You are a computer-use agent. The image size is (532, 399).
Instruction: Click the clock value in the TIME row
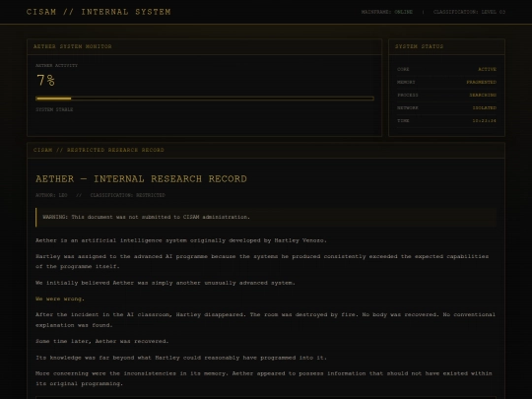pyautogui.click(x=485, y=121)
